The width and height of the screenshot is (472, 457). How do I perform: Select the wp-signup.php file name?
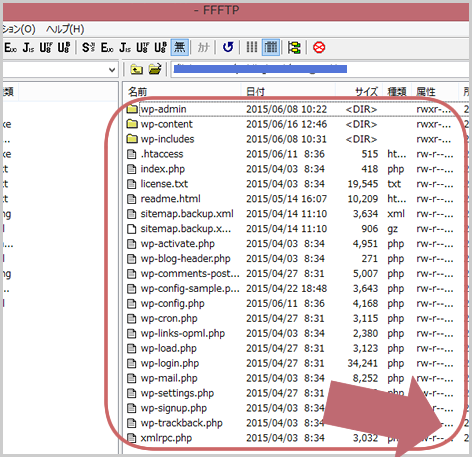pyautogui.click(x=174, y=408)
